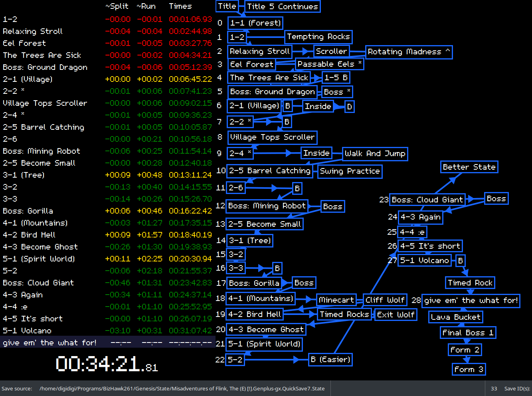
Task: Click the 'Minecart' savestate node
Action: pos(336,300)
